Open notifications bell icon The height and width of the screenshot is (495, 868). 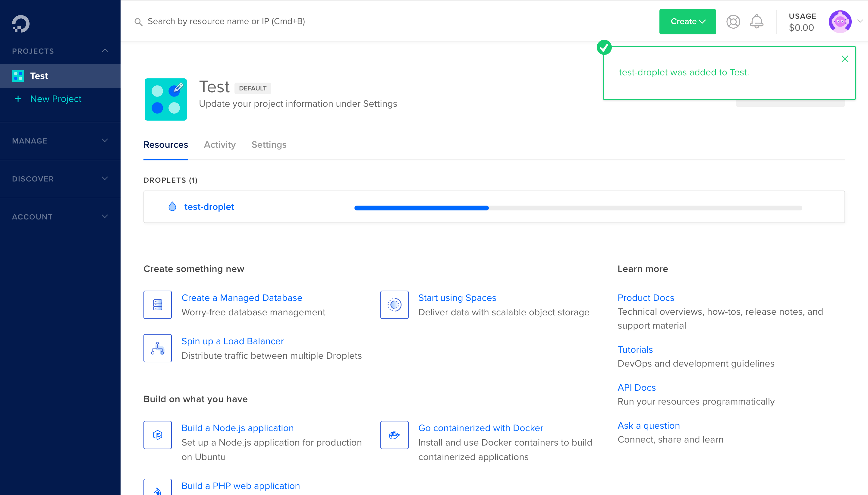tap(756, 22)
